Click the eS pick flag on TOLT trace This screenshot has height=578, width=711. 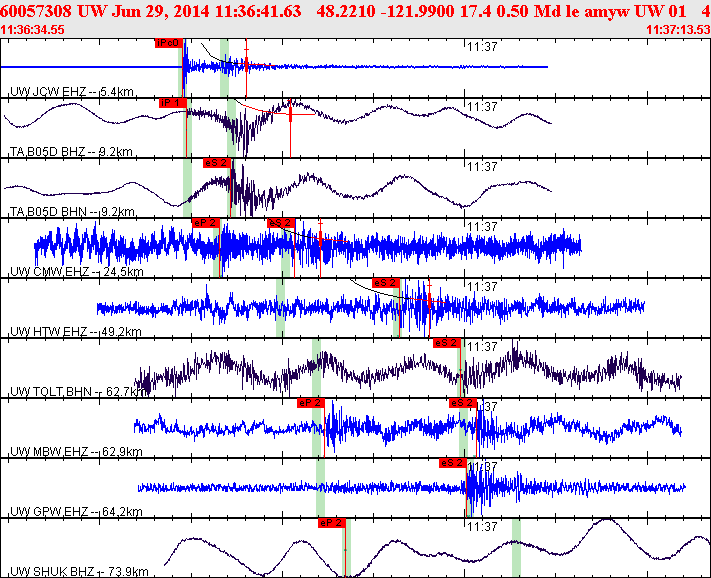[446, 342]
